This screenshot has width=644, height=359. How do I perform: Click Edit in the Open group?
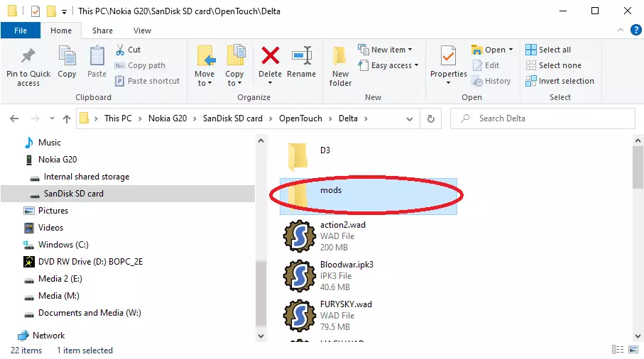pos(486,65)
